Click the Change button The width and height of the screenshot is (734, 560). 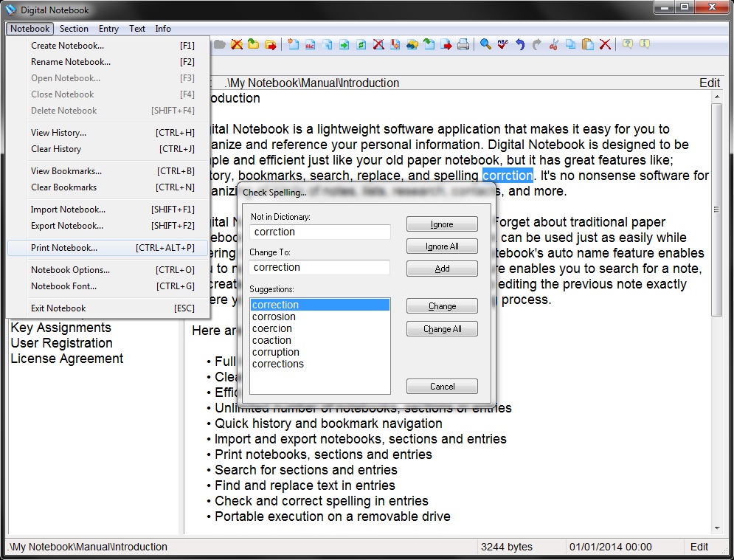tap(442, 305)
